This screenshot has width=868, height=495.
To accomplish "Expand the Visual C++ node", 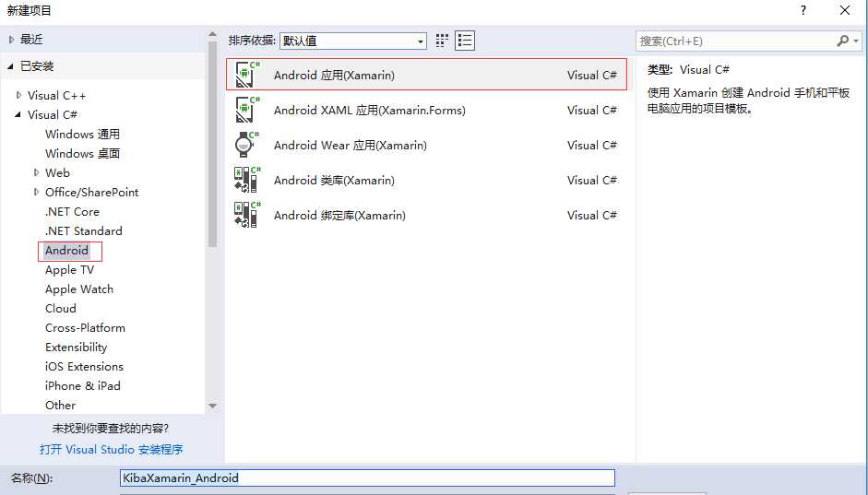I will point(18,95).
